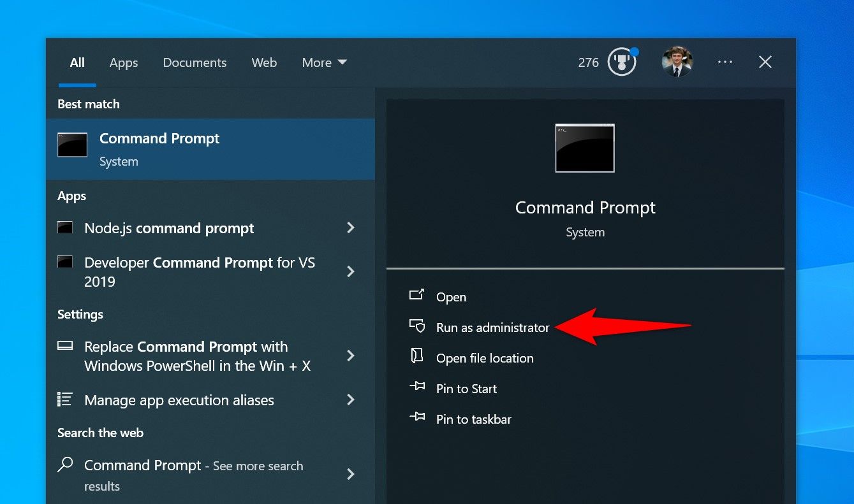Expand the Node.js command prompt result chevron
This screenshot has width=854, height=504.
(350, 227)
